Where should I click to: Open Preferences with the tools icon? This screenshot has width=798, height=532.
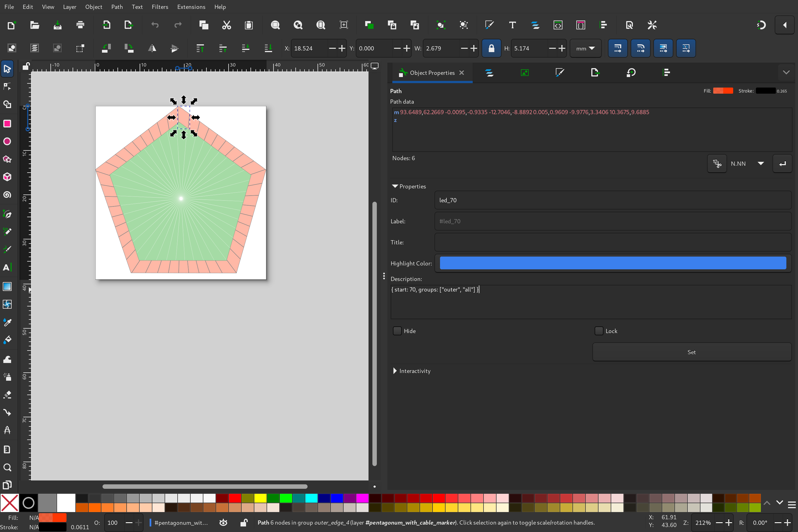652,25
